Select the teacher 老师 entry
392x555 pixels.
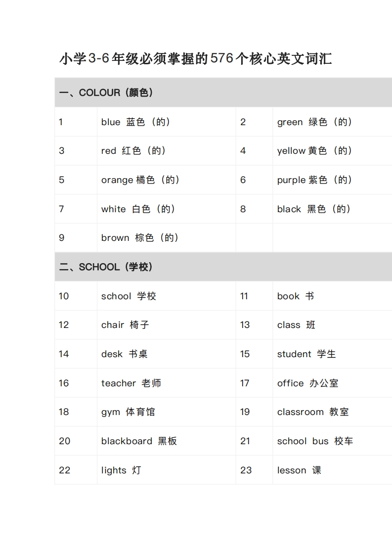pyautogui.click(x=131, y=383)
